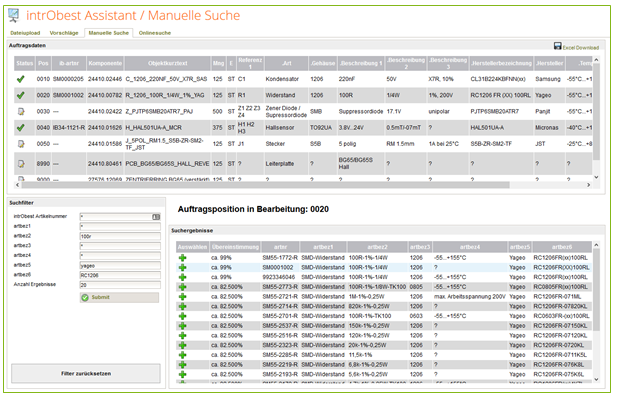This screenshot has width=617, height=397.
Task: Click the green checkmark status for position 0040
Action: (x=20, y=127)
